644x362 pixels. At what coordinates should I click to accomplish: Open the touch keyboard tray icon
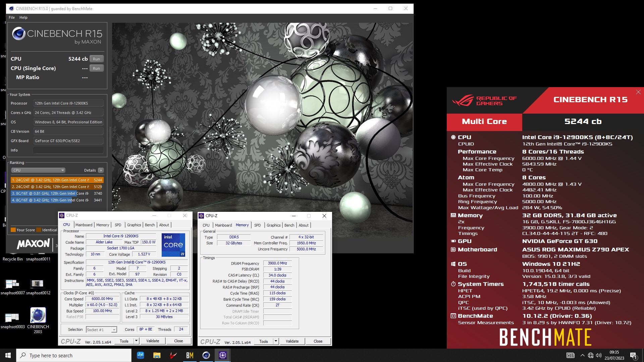point(570,355)
